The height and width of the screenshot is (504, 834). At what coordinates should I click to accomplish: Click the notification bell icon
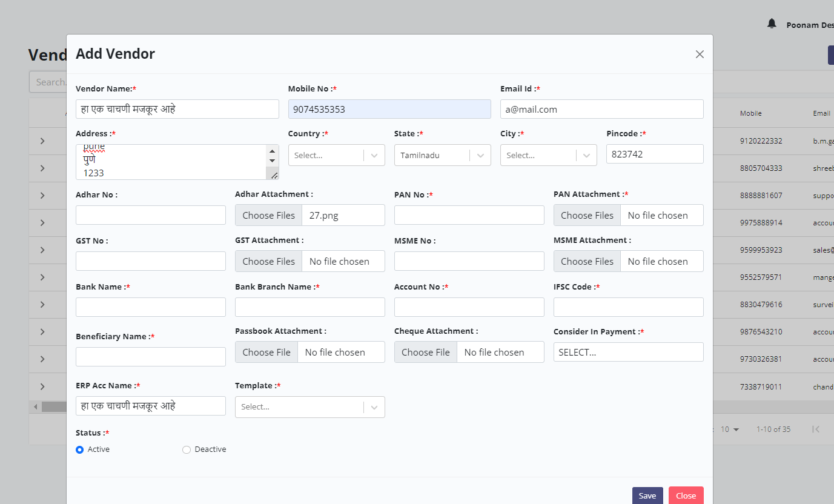point(772,24)
